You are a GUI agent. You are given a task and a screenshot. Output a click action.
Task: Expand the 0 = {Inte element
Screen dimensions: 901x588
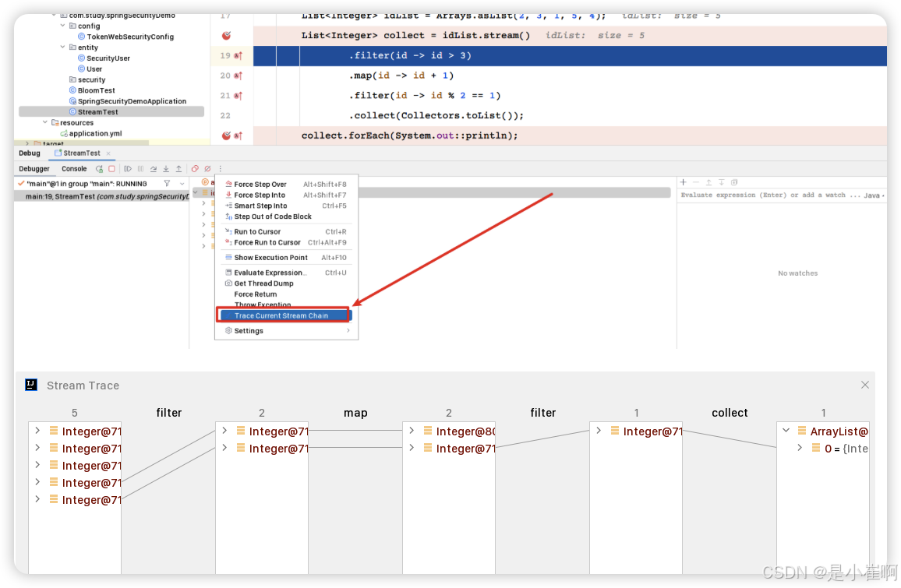pyautogui.click(x=800, y=448)
